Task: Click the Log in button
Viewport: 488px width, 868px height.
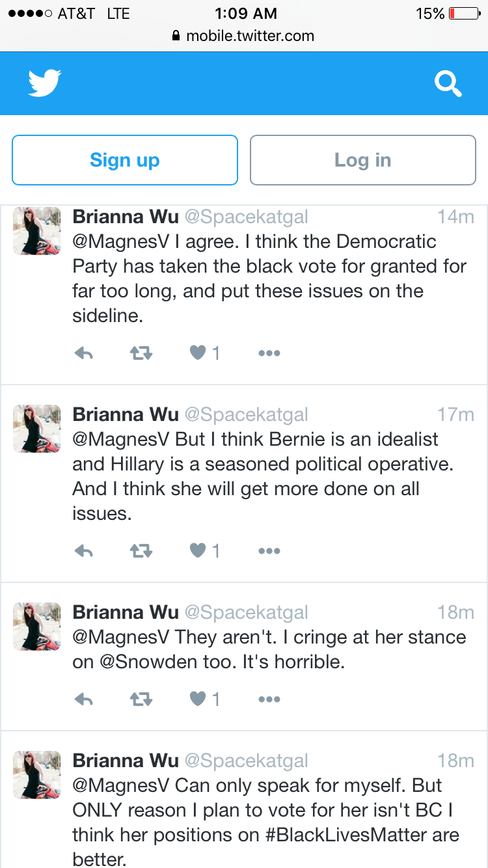Action: point(363,160)
